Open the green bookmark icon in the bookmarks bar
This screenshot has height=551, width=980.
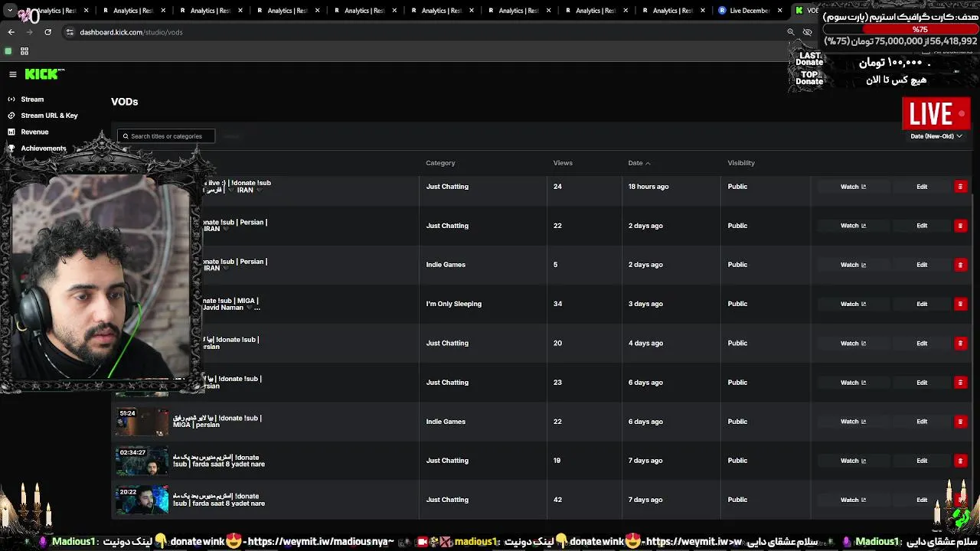[8, 51]
